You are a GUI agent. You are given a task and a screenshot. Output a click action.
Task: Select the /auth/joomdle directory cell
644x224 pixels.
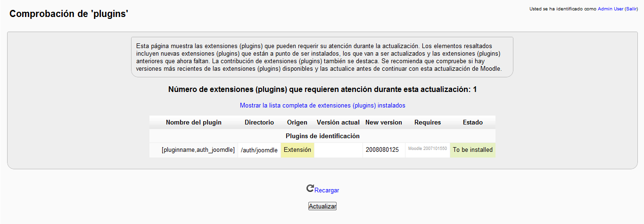(259, 150)
